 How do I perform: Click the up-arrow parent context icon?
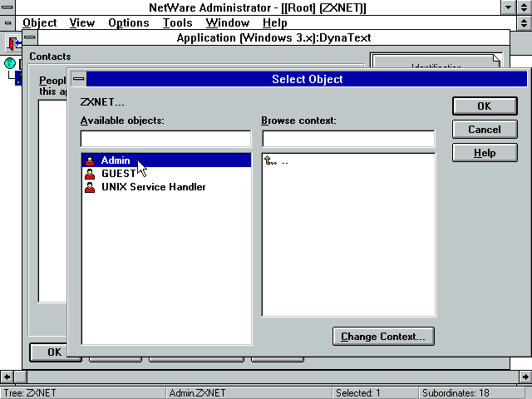pyautogui.click(x=270, y=160)
